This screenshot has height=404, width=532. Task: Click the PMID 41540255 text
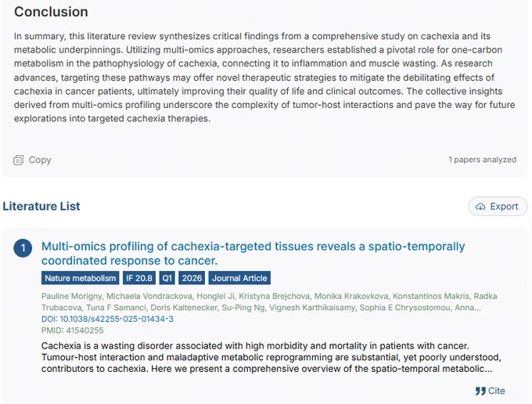73,330
